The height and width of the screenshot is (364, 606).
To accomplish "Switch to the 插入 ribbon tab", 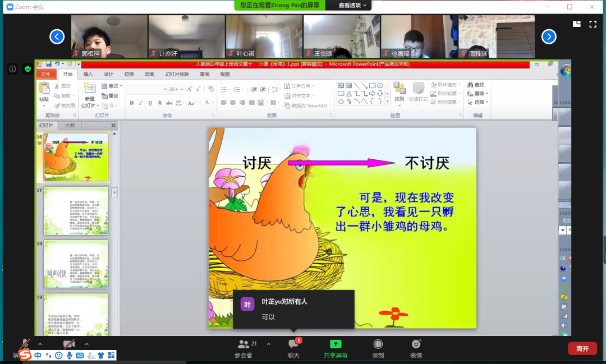I will (88, 74).
